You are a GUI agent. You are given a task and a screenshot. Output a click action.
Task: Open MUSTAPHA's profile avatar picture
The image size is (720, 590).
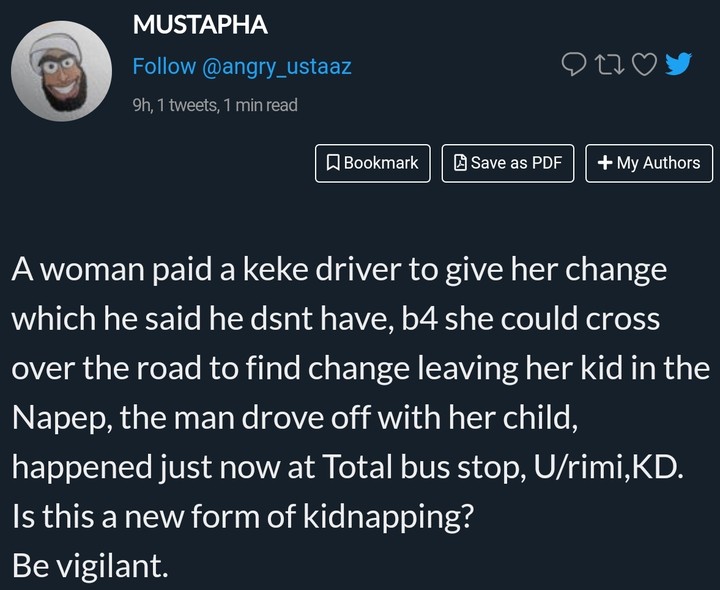60,71
